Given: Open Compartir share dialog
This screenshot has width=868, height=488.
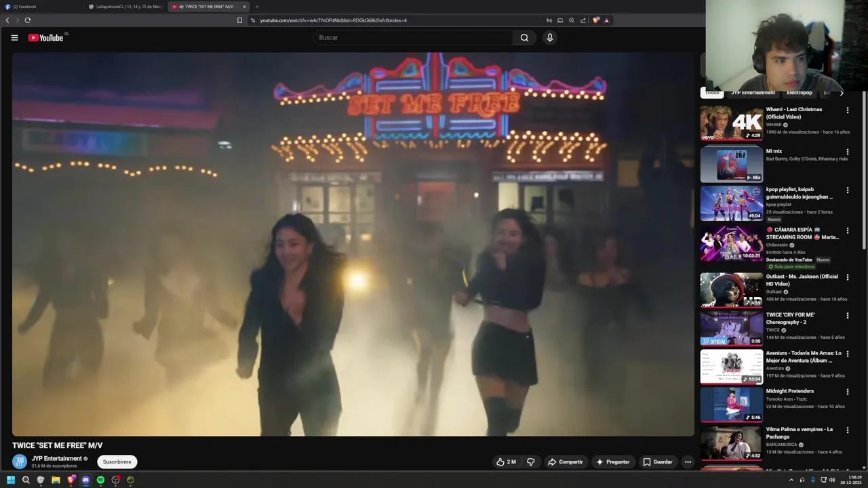Looking at the screenshot, I should (x=566, y=462).
